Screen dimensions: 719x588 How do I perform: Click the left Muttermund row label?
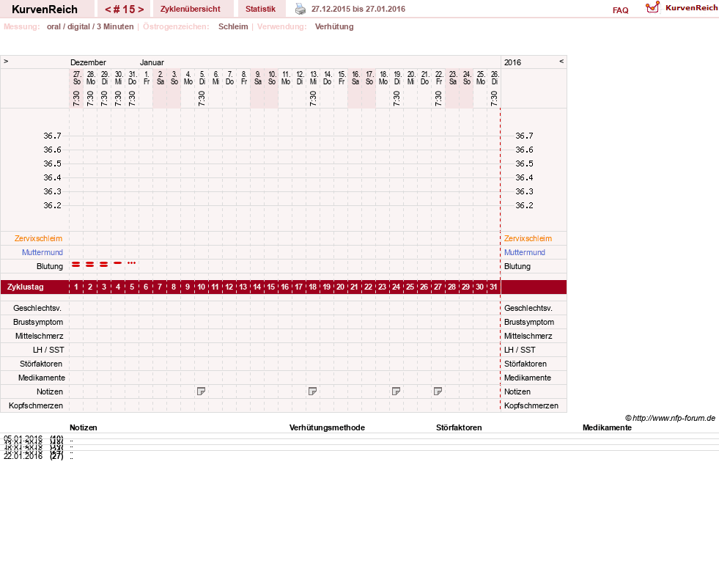43,252
